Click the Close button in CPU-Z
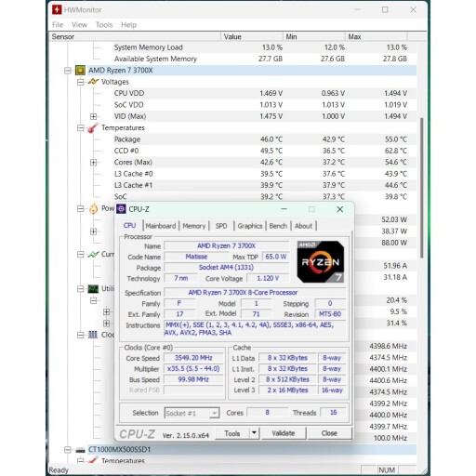476x476 pixels. coord(329,433)
